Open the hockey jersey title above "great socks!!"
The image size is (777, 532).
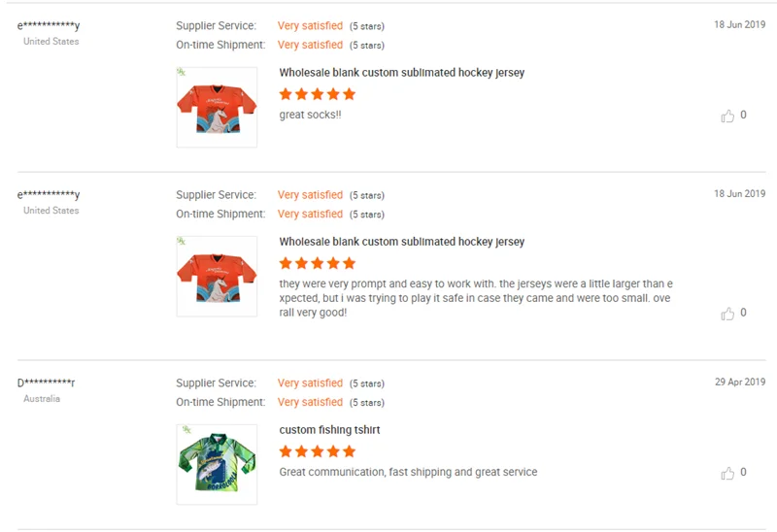tap(401, 73)
